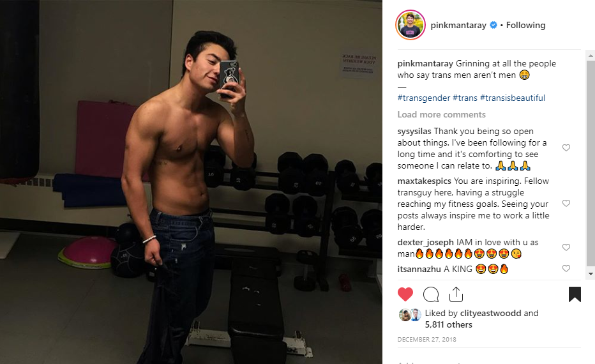Open the #transgender hashtag
595x364 pixels.
coord(423,98)
